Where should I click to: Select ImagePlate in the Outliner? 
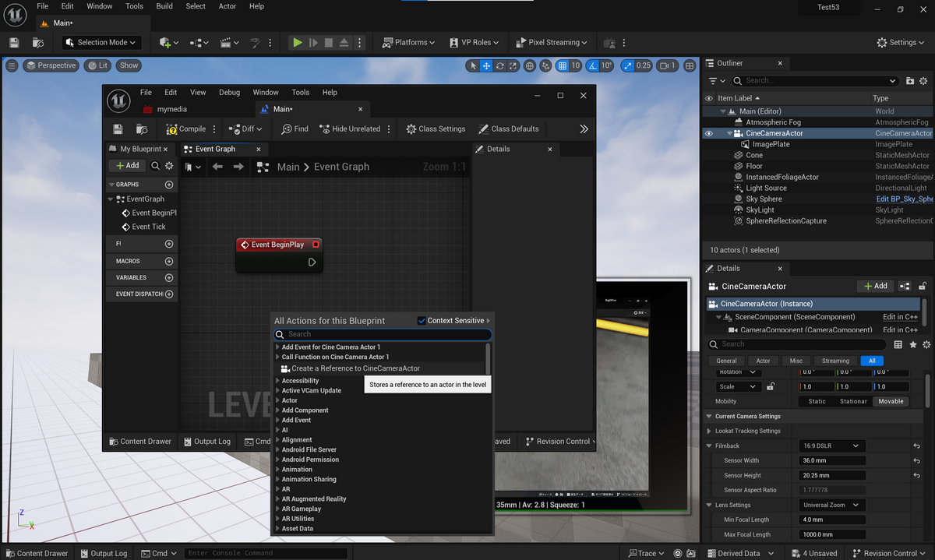771,144
